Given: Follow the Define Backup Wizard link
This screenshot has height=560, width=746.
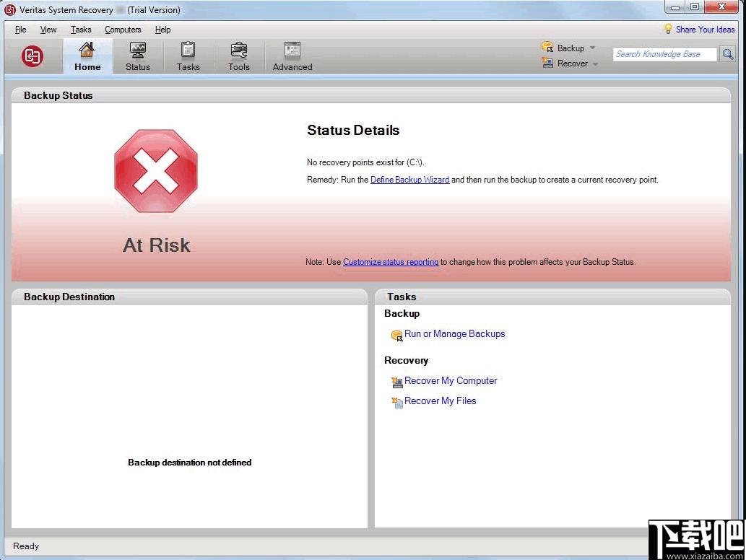Looking at the screenshot, I should pyautogui.click(x=409, y=180).
